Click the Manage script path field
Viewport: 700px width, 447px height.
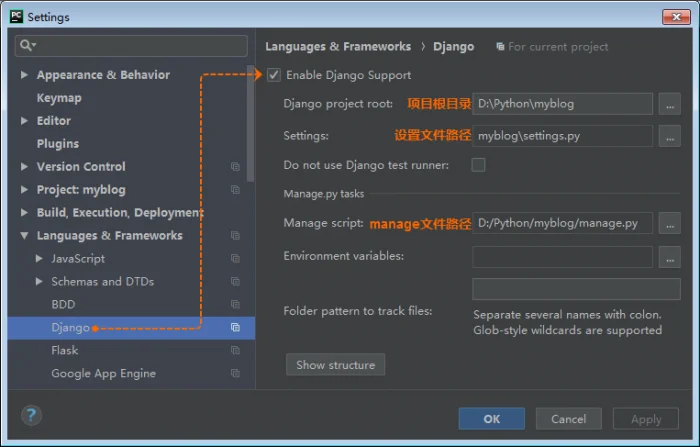click(562, 223)
